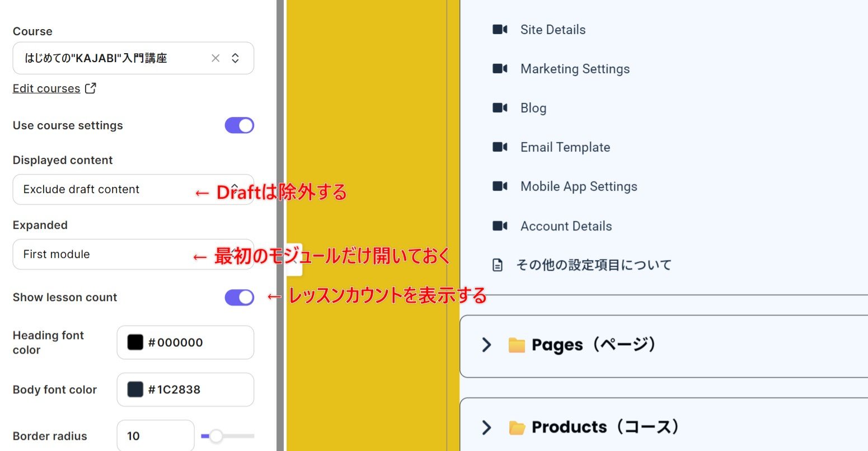
Task: Toggle Use course settings switch
Action: tap(240, 125)
